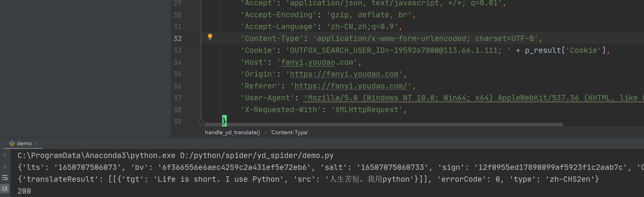644x197 pixels.
Task: Click 'X-Requested-With' key text
Action: pos(281,110)
